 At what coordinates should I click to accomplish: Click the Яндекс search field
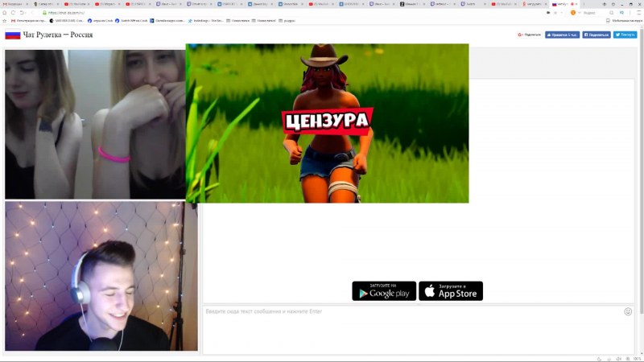coord(595,13)
